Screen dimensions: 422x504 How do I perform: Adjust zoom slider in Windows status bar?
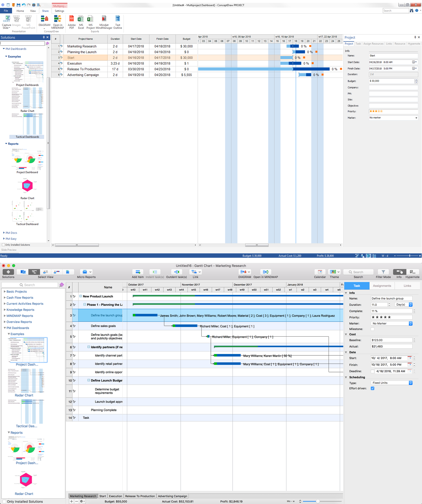pos(410,256)
